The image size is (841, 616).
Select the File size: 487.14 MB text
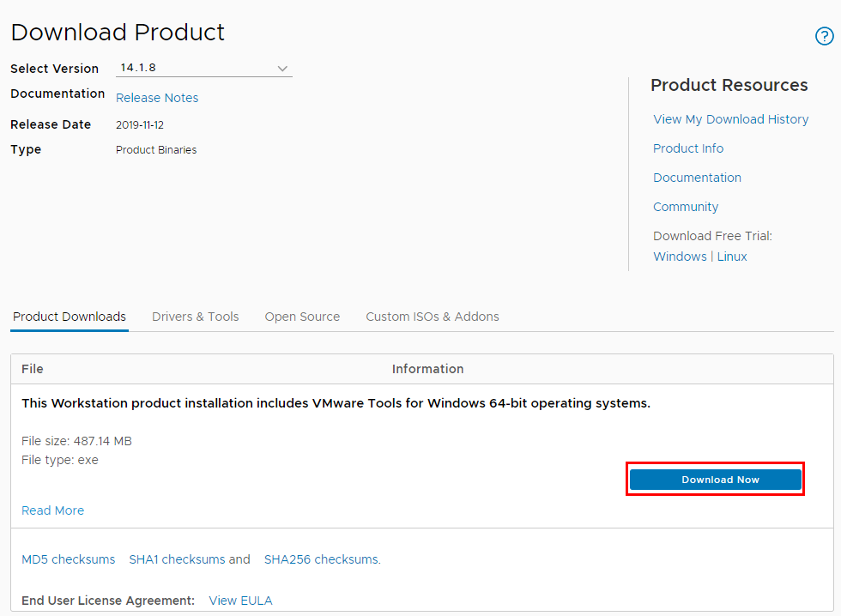click(x=76, y=441)
